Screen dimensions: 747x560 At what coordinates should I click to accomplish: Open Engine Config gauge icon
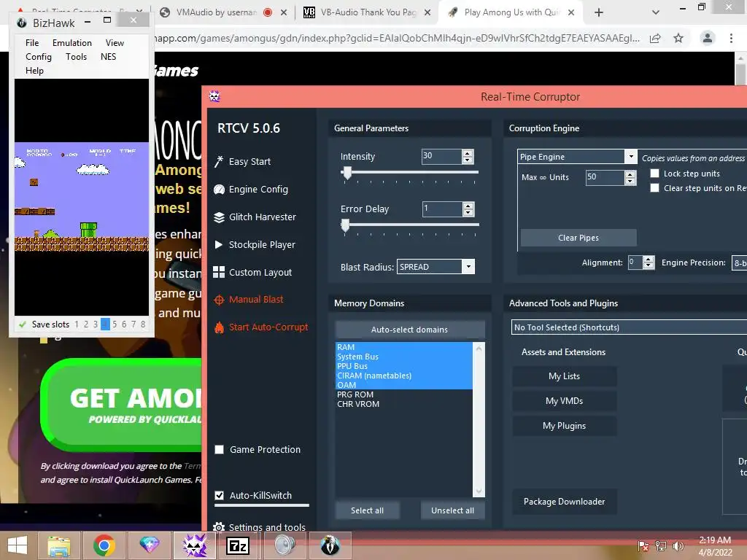(x=219, y=190)
